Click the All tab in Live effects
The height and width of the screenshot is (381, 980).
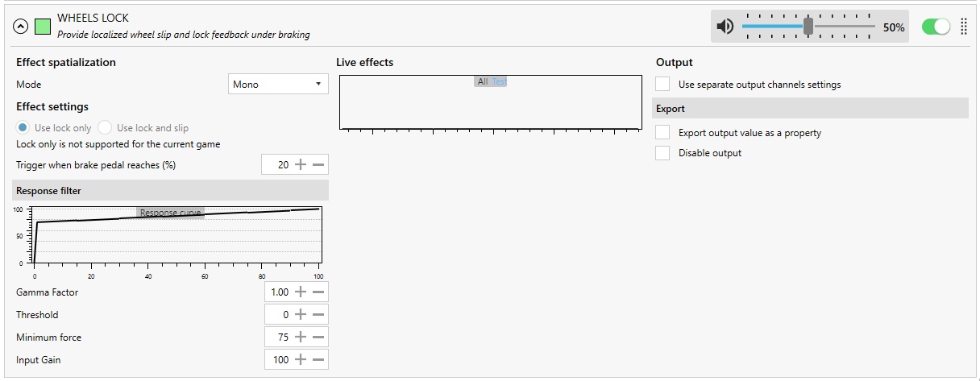tap(482, 81)
